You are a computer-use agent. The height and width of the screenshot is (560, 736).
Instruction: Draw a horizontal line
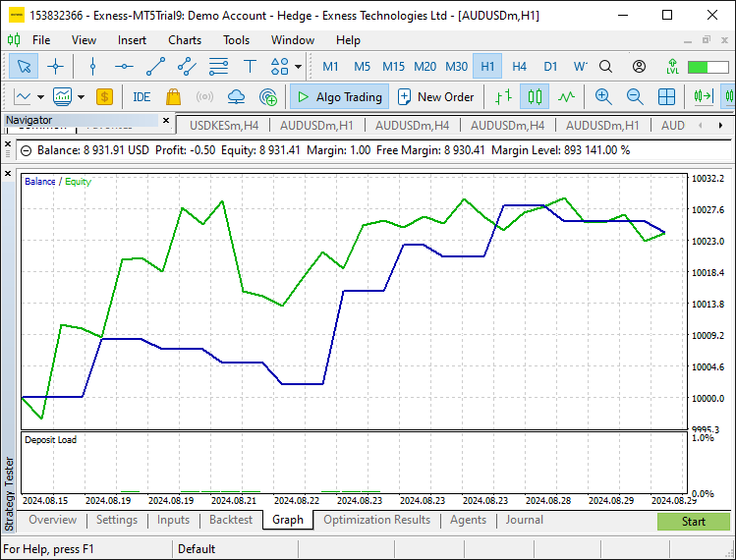coord(124,66)
